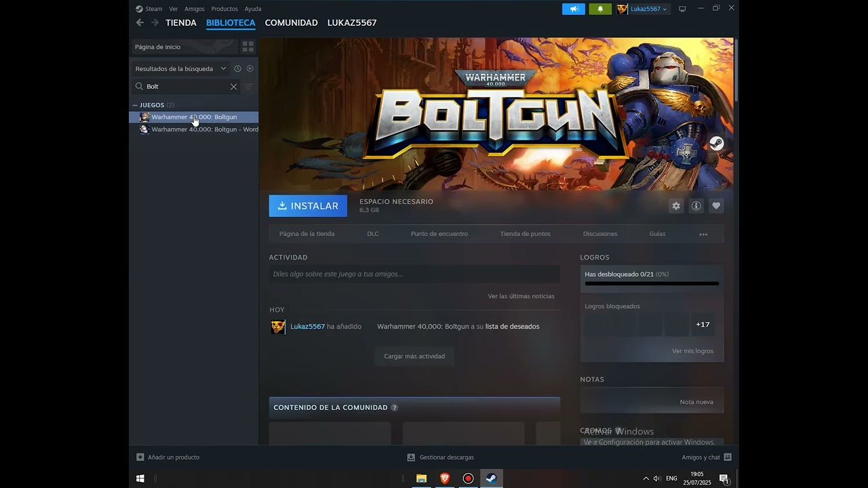Open the three-dots more links menu
This screenshot has height=488, width=868.
pos(703,234)
